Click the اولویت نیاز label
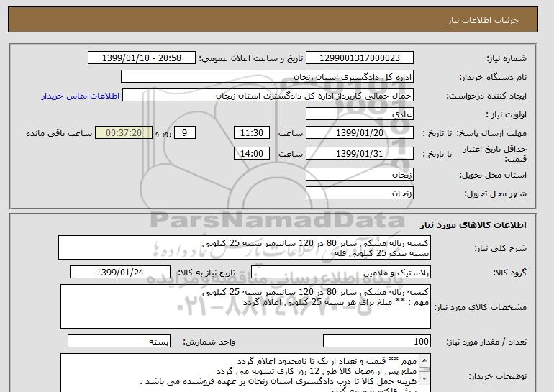 506,114
